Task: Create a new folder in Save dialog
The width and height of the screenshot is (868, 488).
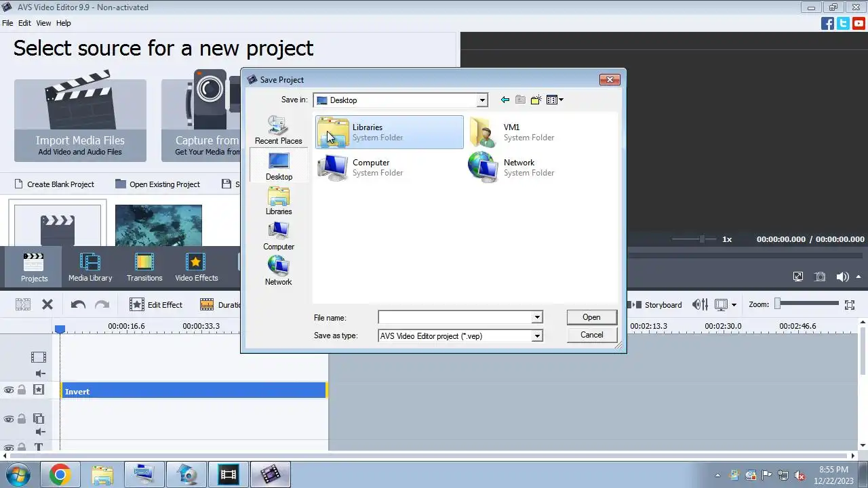Action: point(536,100)
